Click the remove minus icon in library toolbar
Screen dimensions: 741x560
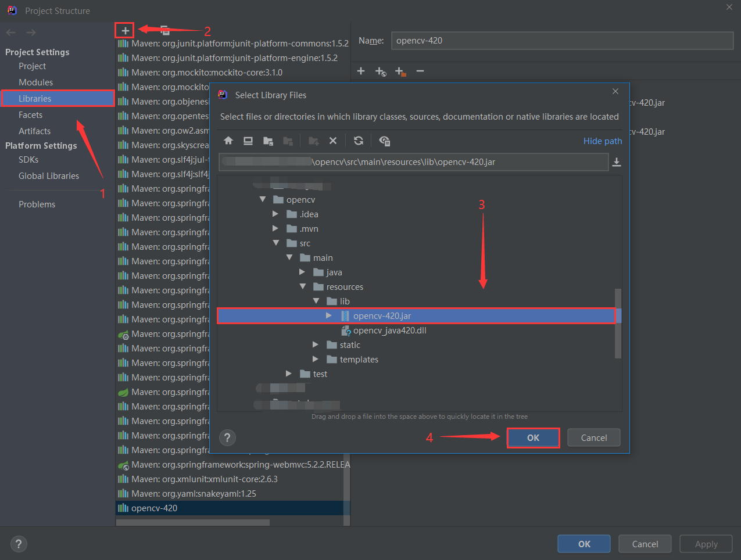[x=420, y=71]
